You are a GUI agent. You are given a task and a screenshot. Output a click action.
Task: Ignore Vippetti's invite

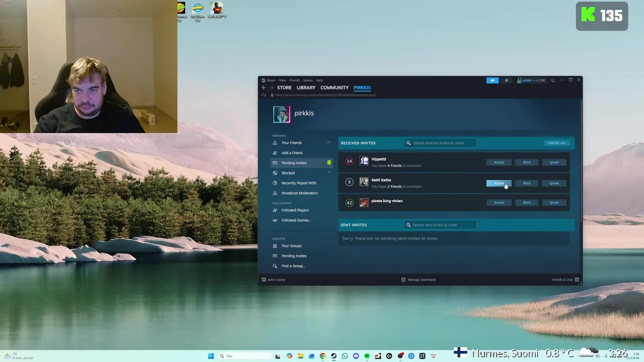tap(554, 162)
